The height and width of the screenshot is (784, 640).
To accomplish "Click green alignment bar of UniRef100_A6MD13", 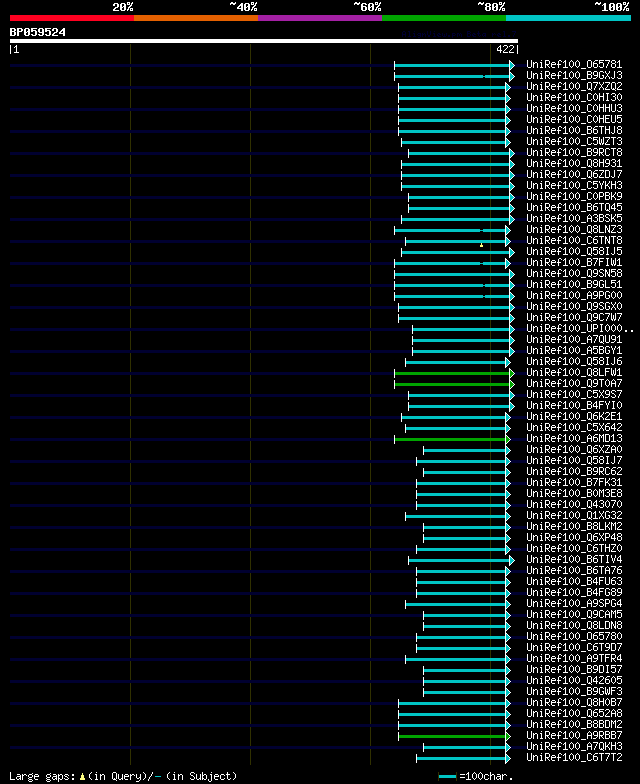I will 450,440.
